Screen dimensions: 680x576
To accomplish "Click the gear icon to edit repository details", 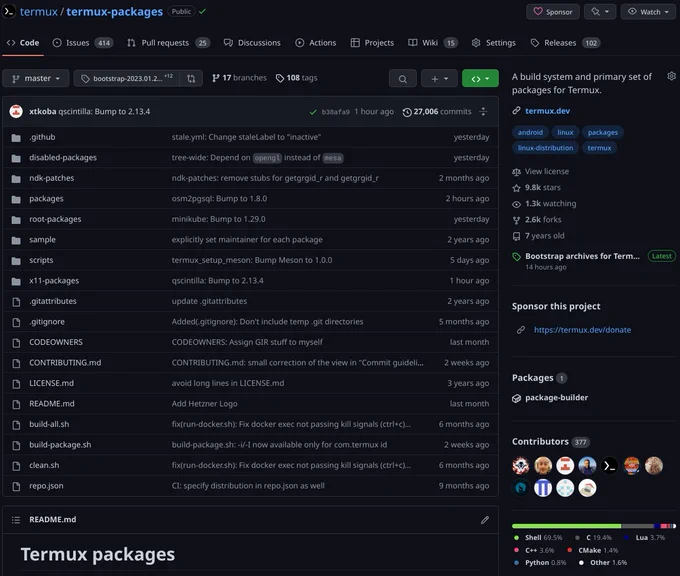I will (671, 76).
